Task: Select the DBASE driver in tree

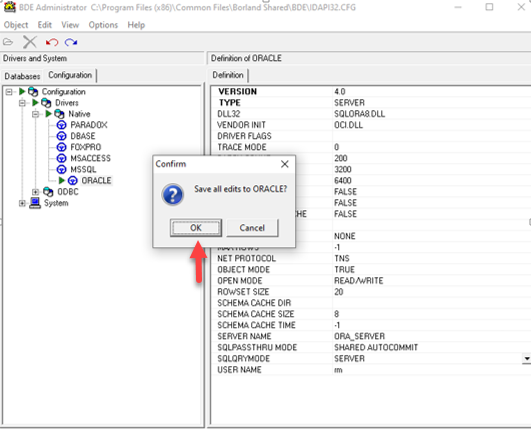Action: click(83, 136)
